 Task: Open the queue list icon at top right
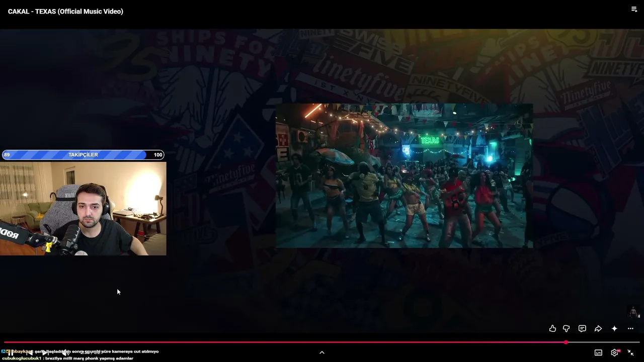point(634,9)
